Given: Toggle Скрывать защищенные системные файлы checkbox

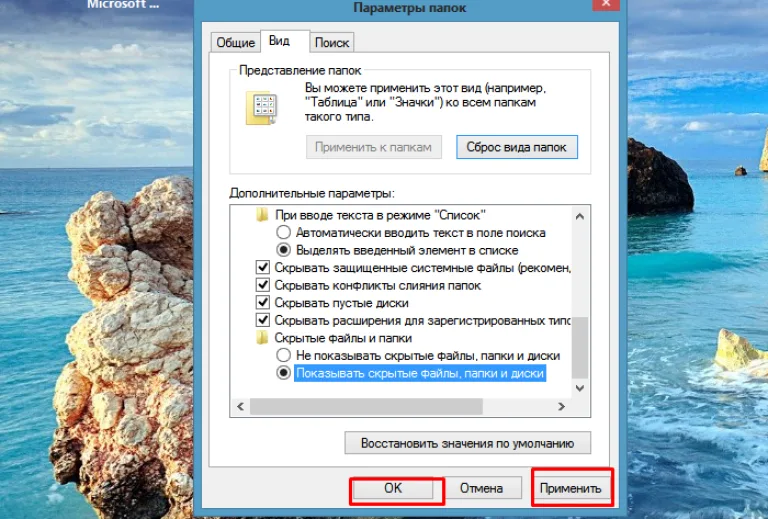Looking at the screenshot, I should [263, 268].
